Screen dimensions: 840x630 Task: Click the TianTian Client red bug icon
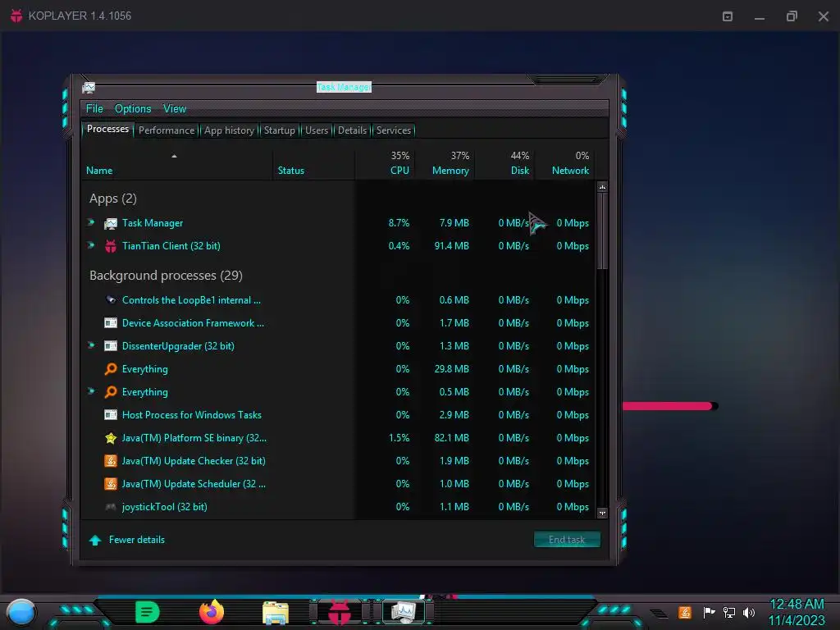[x=111, y=246]
